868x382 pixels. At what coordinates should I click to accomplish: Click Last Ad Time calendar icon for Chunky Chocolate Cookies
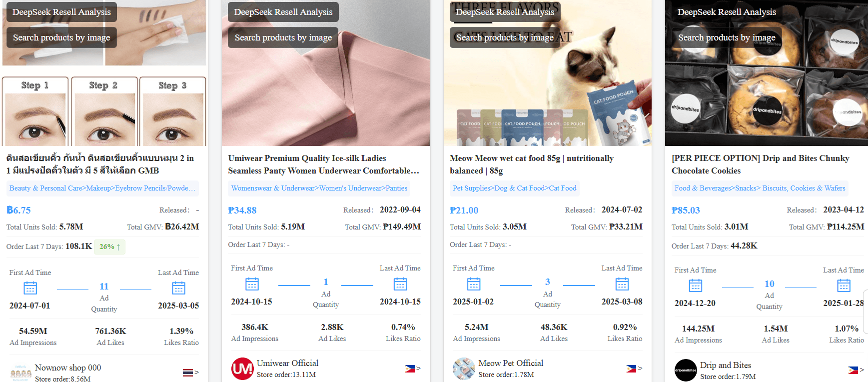click(844, 285)
